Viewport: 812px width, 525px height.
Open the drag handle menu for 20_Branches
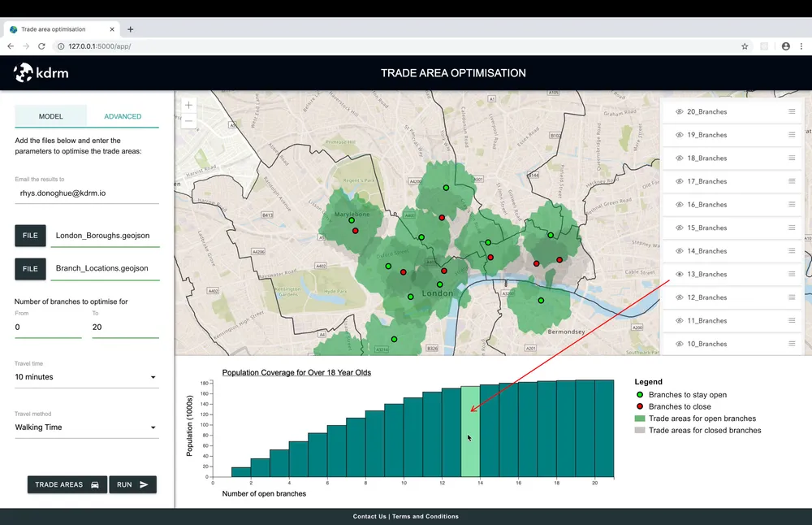(x=792, y=112)
